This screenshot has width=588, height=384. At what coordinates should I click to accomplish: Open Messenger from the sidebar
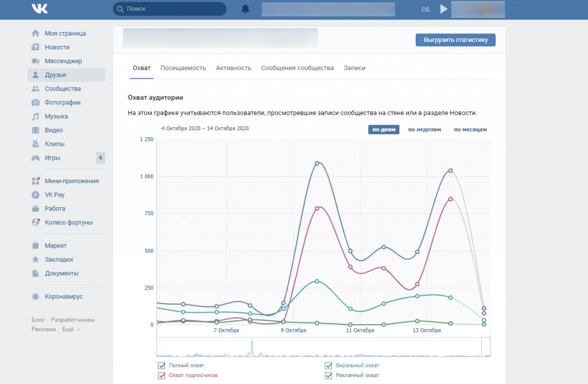[63, 61]
